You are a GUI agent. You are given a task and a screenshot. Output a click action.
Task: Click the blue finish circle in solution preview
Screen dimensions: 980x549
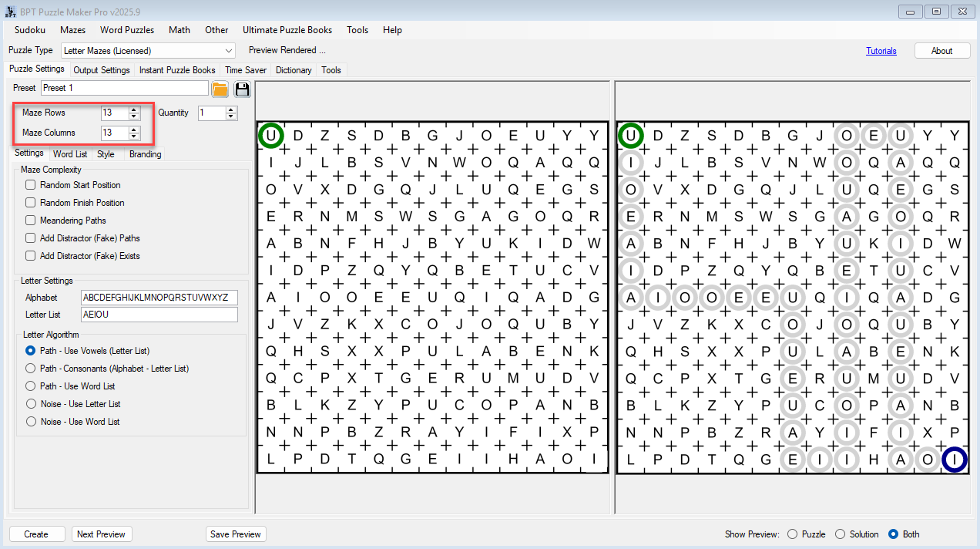954,460
